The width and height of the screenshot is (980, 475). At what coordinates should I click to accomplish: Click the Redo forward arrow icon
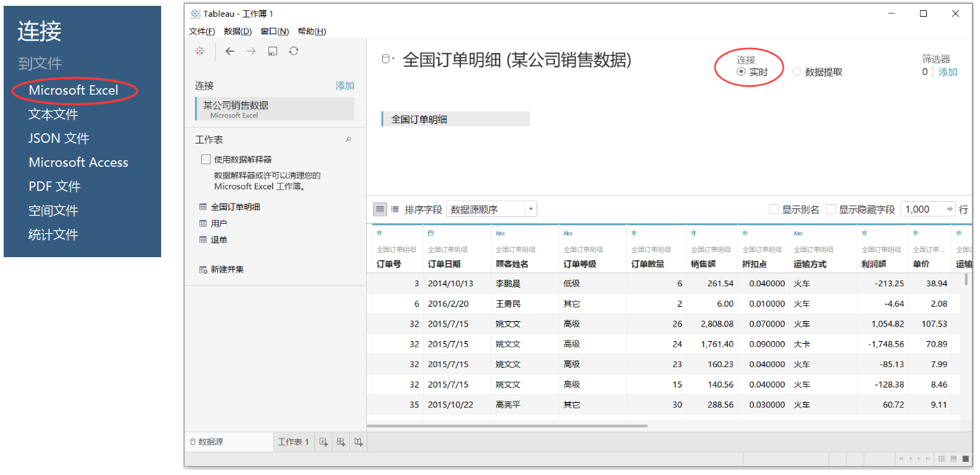click(x=251, y=51)
